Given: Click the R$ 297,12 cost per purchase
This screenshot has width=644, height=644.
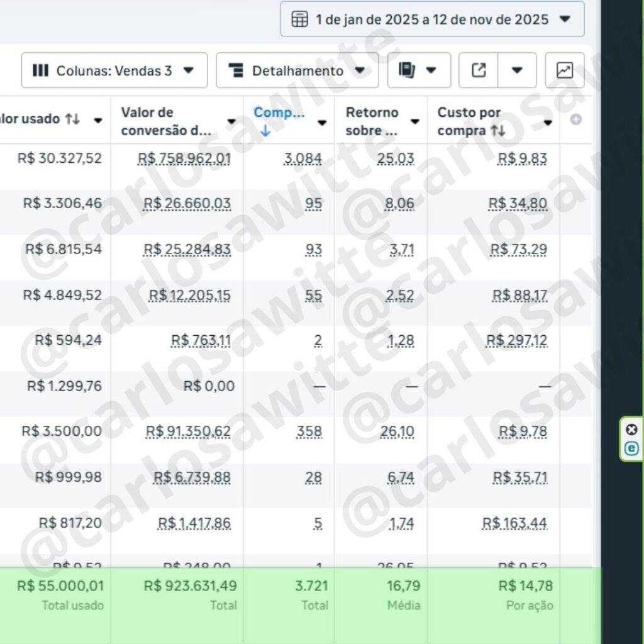Looking at the screenshot, I should point(516,340).
